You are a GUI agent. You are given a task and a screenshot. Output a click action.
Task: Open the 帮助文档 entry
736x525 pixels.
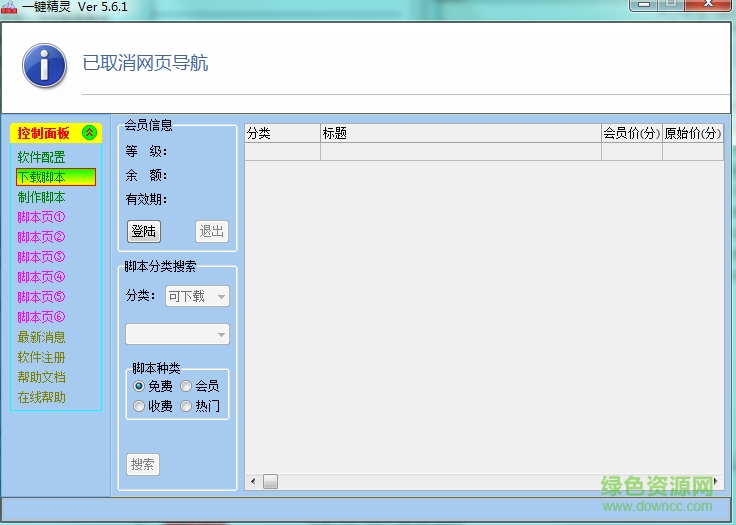tap(41, 377)
